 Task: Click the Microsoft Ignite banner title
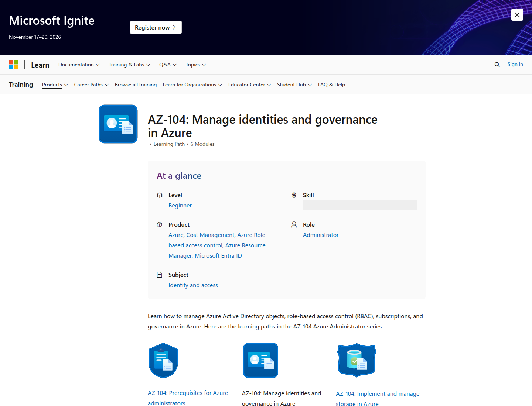[x=52, y=21]
